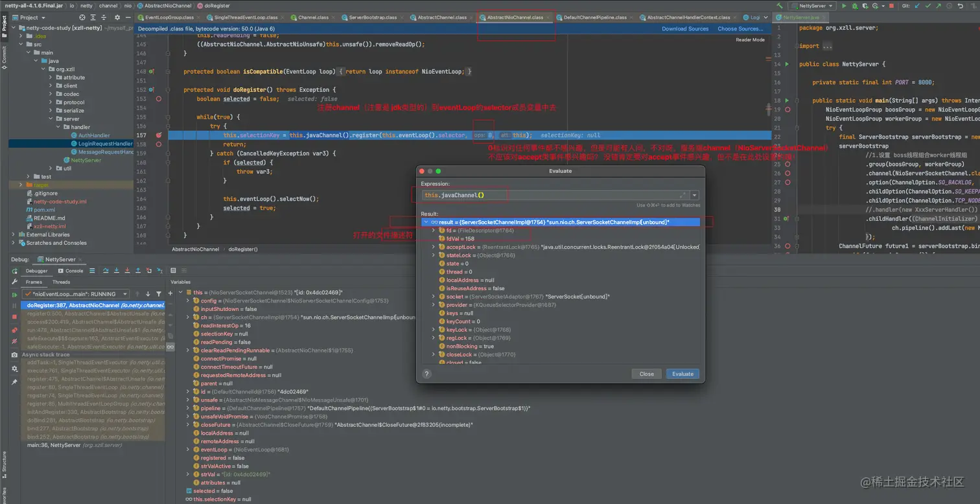The height and width of the screenshot is (504, 980).
Task: Expand the acceptLock node in Evaluate result
Action: tap(434, 247)
